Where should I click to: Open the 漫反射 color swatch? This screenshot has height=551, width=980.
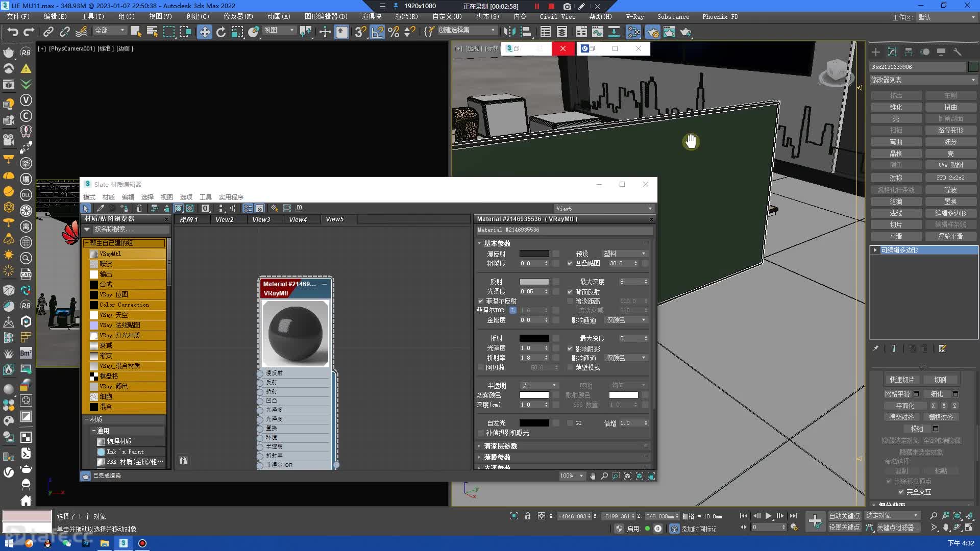coord(534,254)
